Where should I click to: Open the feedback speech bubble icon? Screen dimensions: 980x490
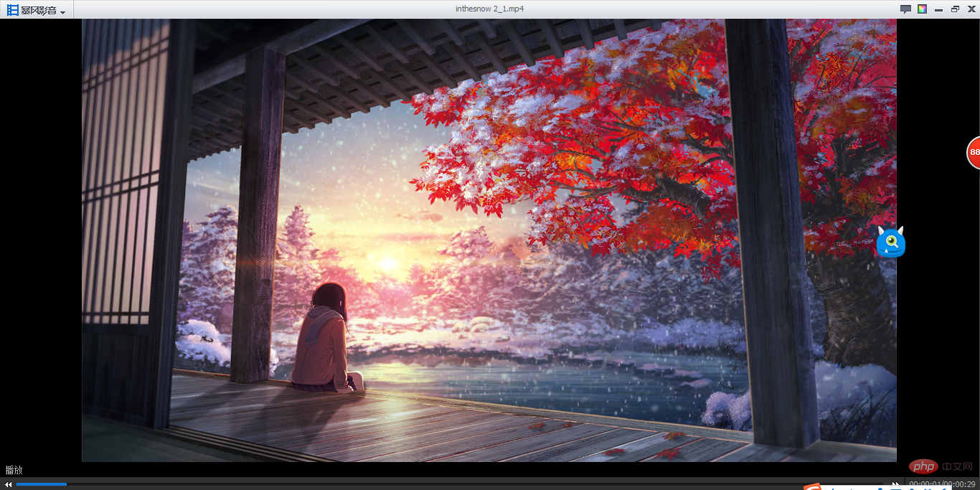[x=905, y=9]
